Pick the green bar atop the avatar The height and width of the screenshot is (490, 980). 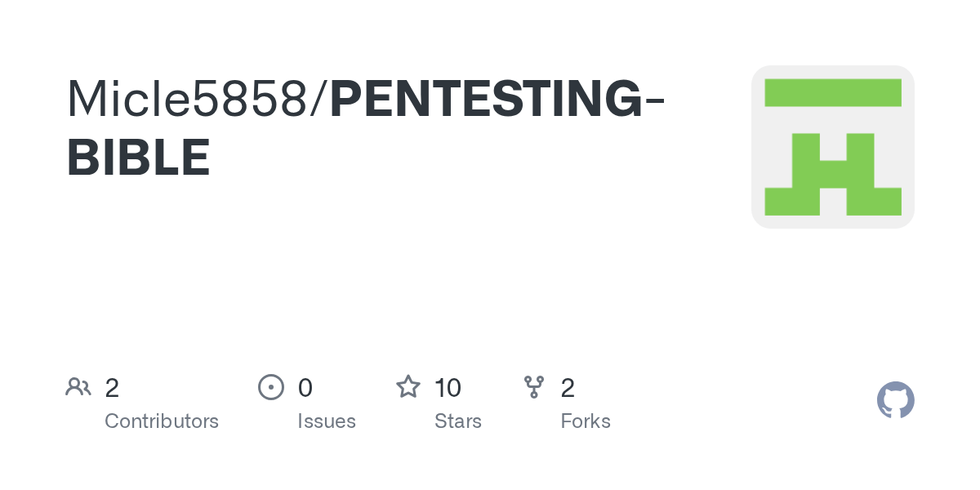tap(833, 92)
